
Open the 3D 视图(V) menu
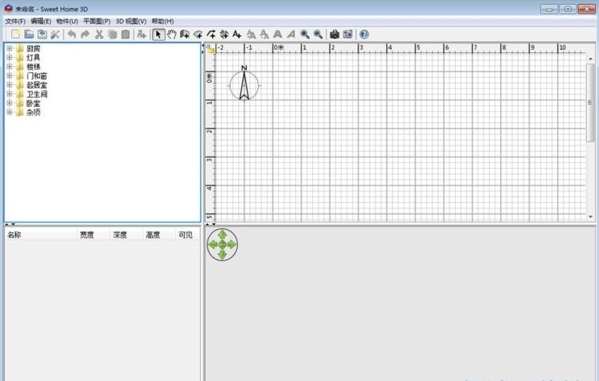[x=131, y=21]
